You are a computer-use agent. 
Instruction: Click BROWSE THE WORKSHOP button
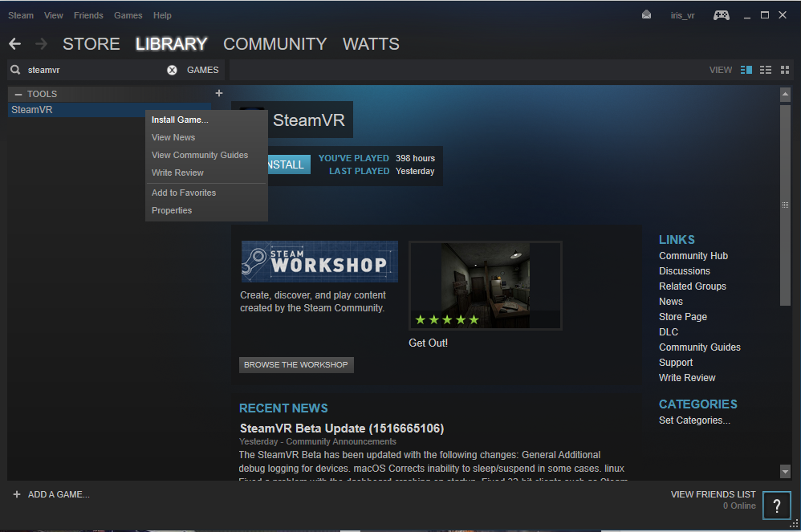(296, 364)
